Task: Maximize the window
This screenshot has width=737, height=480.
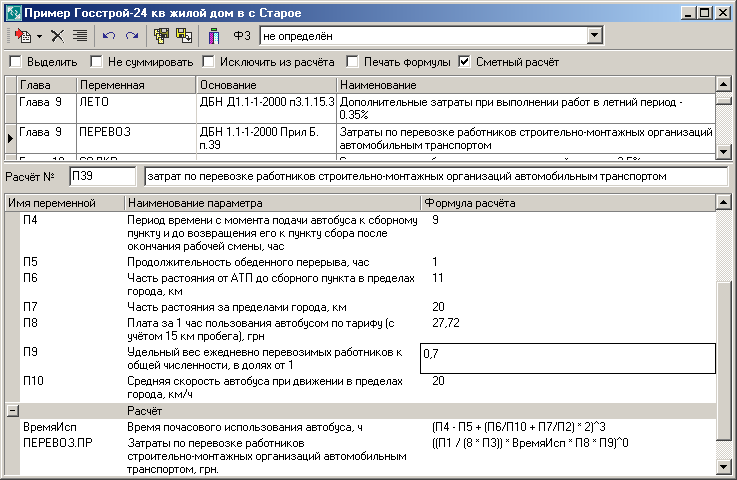Action: [705, 13]
